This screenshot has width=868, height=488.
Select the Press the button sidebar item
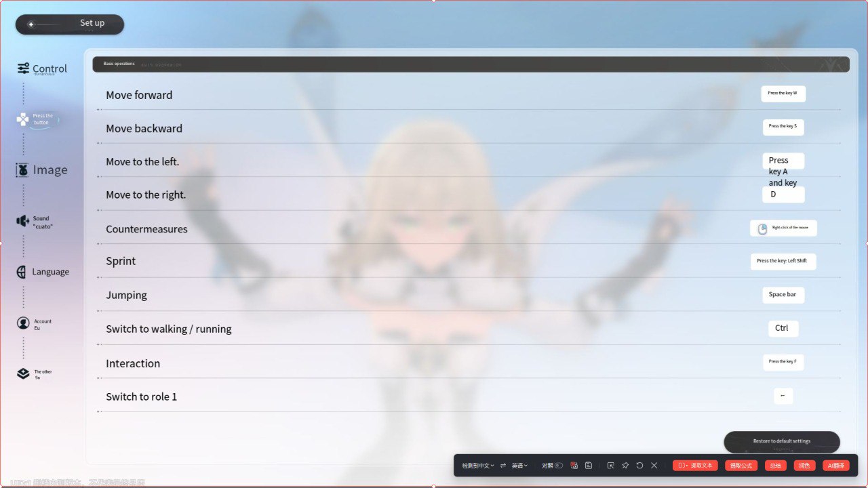click(x=38, y=119)
